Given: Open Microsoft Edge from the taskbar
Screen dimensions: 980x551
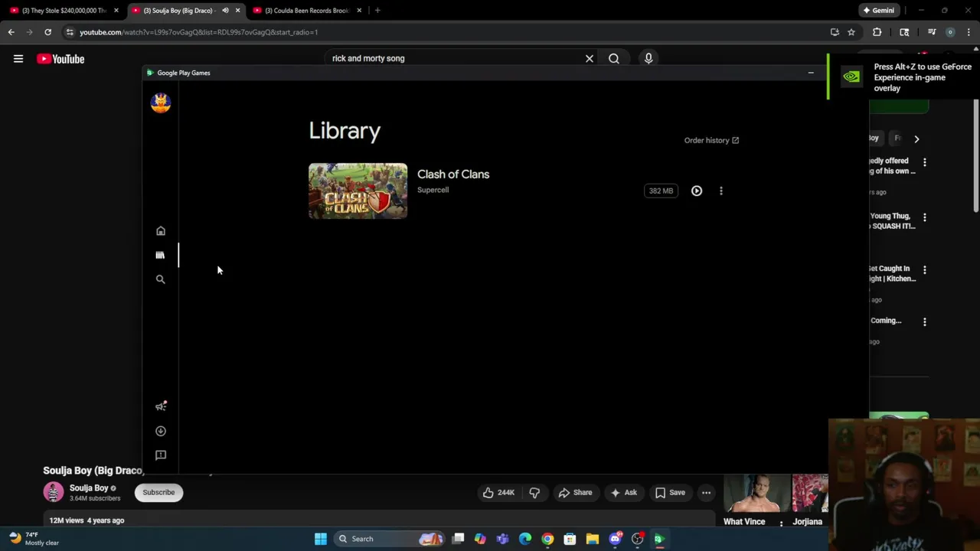Looking at the screenshot, I should click(525, 539).
